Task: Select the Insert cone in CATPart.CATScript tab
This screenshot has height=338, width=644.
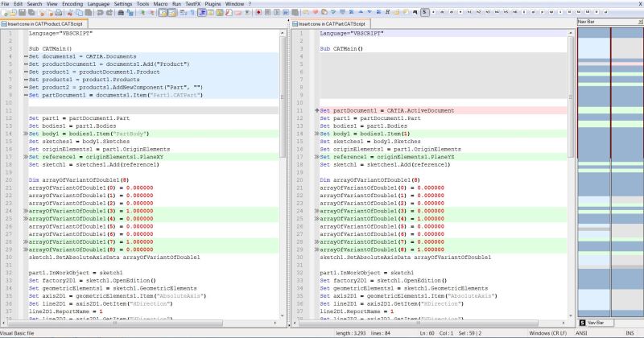Action: (331, 24)
